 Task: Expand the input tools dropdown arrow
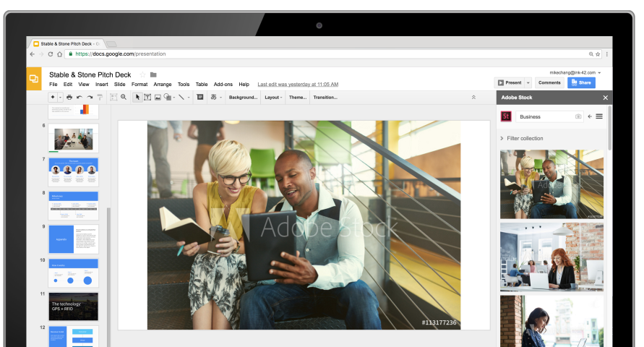[220, 98]
